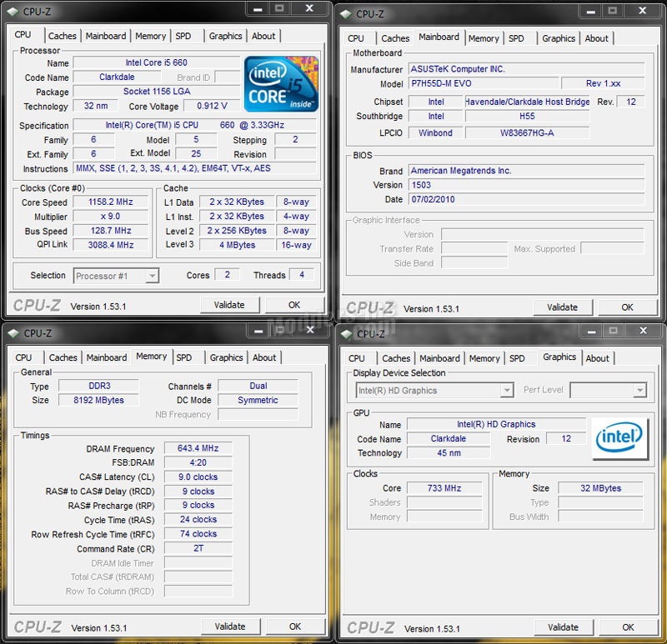The height and width of the screenshot is (644, 667).
Task: Click Validate in the Memory Timings window
Action: pos(230,627)
